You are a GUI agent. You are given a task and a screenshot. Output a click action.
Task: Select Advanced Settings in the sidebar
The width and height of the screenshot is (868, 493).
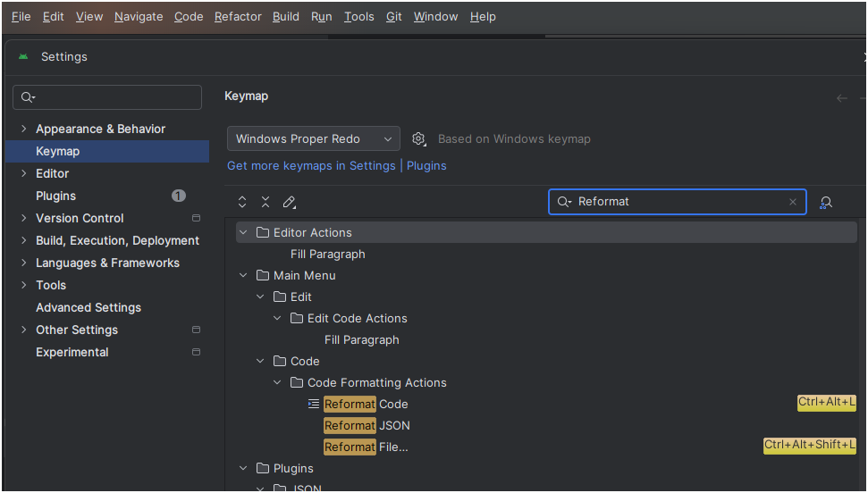(88, 307)
